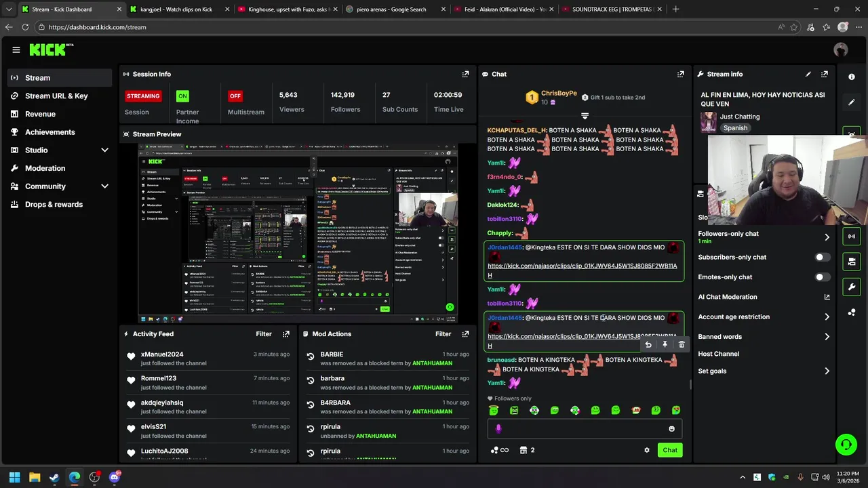Screen dimensions: 868x488
Task: Edit stream info with the pencil icon
Action: coord(808,74)
